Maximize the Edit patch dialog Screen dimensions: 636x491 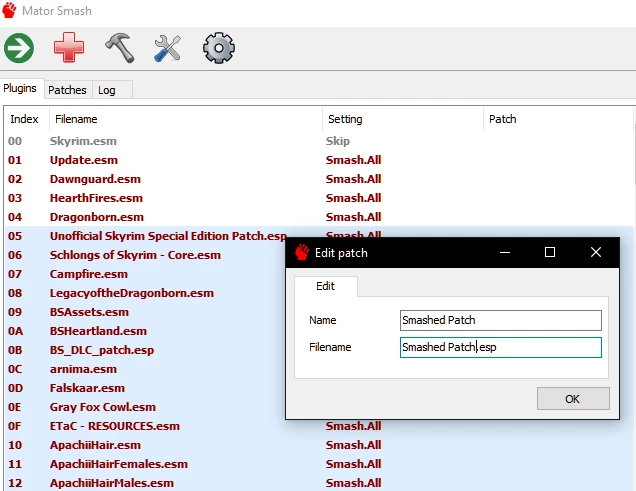[550, 253]
